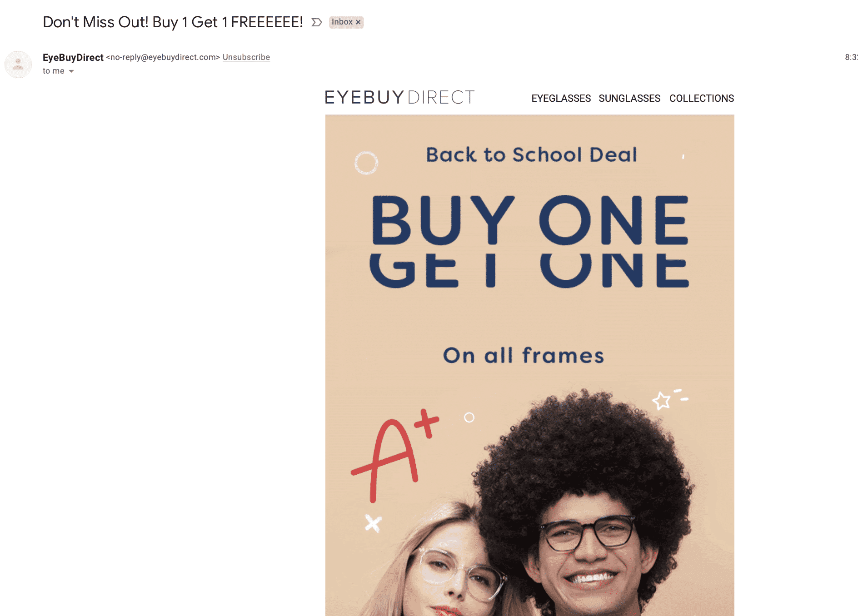
Task: Open the EYEGLASSES navigation link
Action: tap(561, 98)
